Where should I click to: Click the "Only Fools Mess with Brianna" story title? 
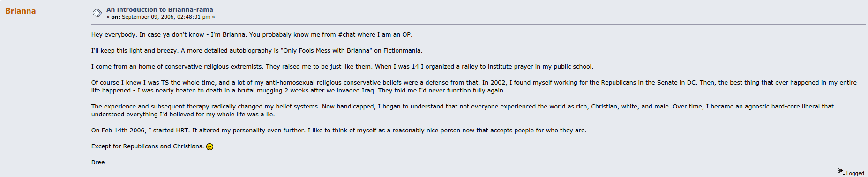pos(326,50)
